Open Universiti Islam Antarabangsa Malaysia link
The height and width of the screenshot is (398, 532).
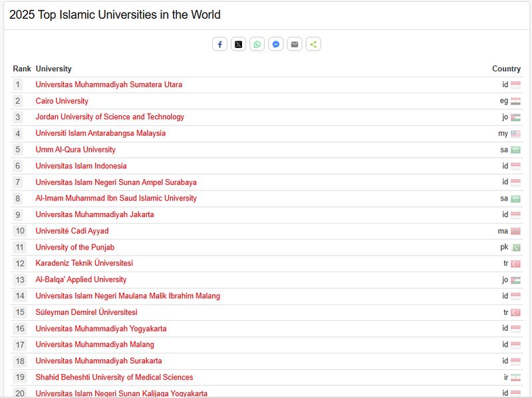[100, 133]
